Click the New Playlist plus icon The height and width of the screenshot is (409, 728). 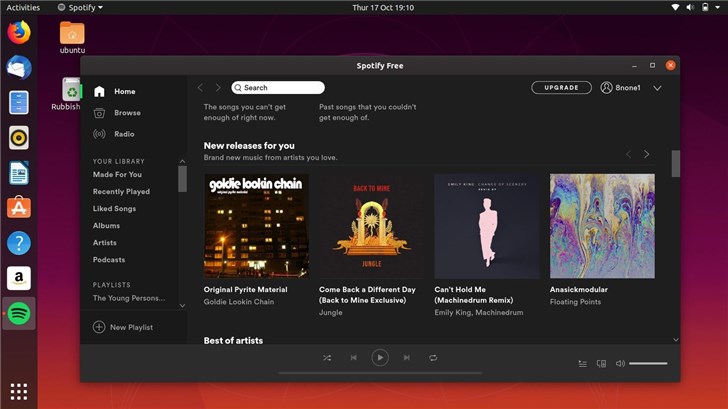point(99,327)
